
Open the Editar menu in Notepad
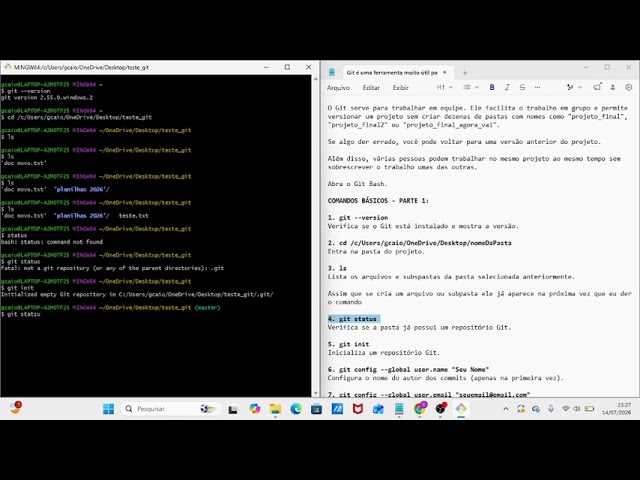(x=371, y=87)
